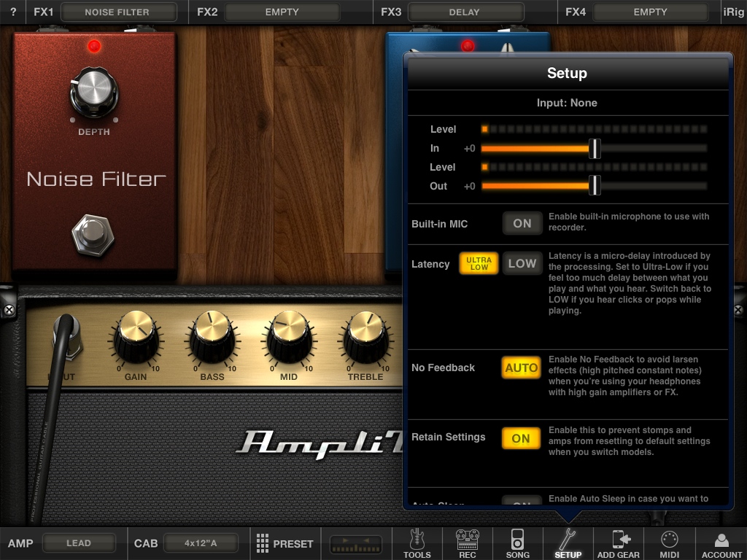Toggle Retain Settings ON switch
Viewport: 747px width, 560px height.
(x=521, y=438)
